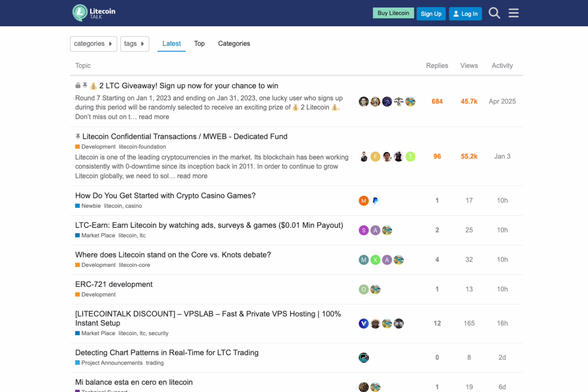588x392 pixels.
Task: Open the search icon
Action: [494, 13]
